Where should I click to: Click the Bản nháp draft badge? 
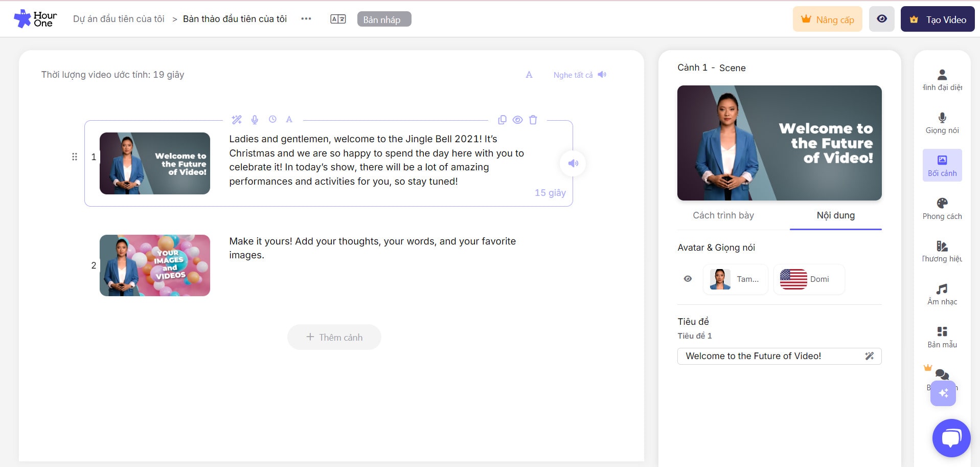pos(384,19)
